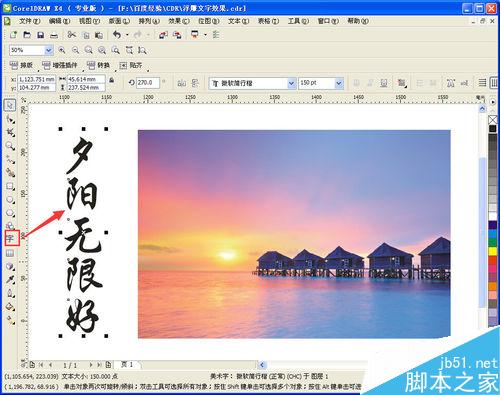This screenshot has width=500, height=395.
Task: Click the Zoom Out magnifier icon
Action: [76, 50]
